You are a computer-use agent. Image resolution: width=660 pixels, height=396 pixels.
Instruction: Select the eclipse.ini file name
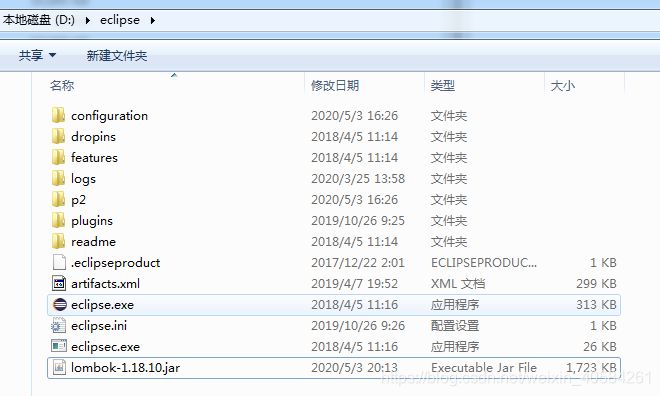[x=99, y=326]
